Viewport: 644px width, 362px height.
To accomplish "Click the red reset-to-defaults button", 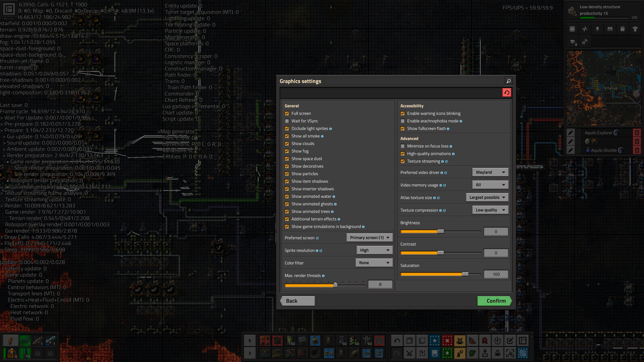I will (507, 93).
